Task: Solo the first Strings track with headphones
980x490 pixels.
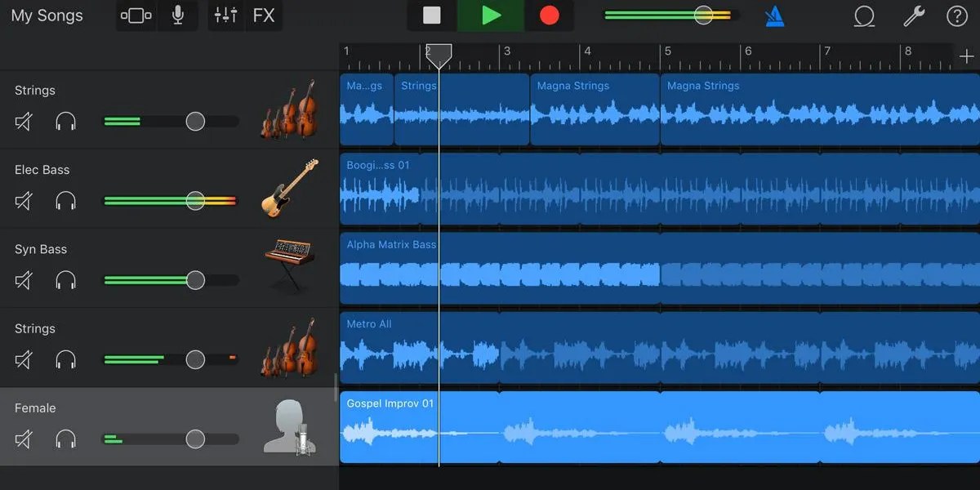Action: coord(65,122)
